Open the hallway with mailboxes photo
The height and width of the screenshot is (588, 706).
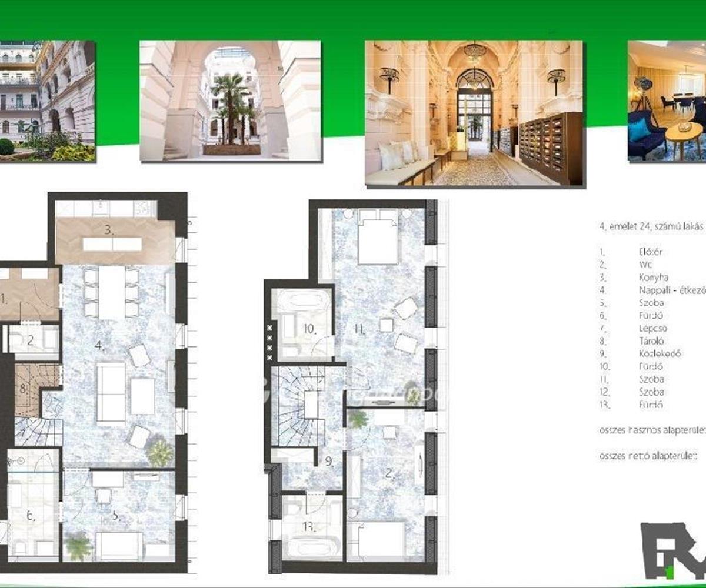tap(475, 113)
